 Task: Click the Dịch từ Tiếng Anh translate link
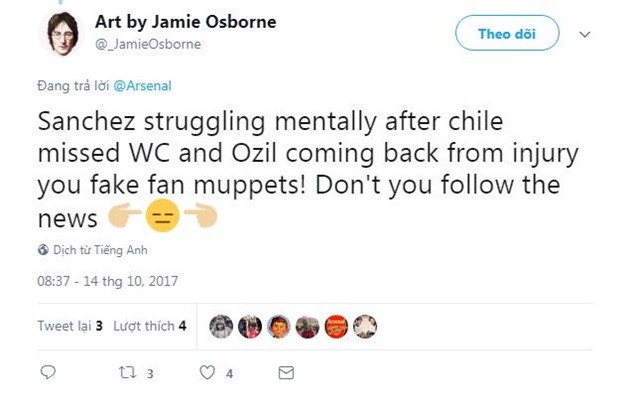click(97, 250)
